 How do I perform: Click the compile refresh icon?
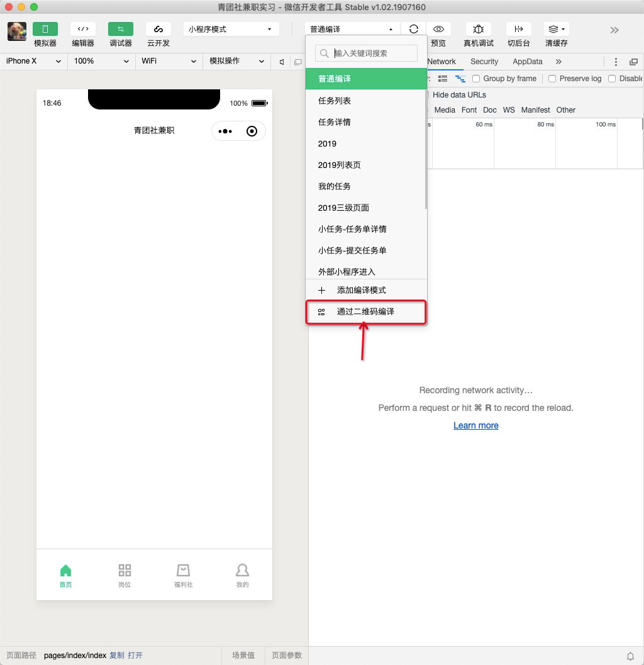pyautogui.click(x=414, y=29)
